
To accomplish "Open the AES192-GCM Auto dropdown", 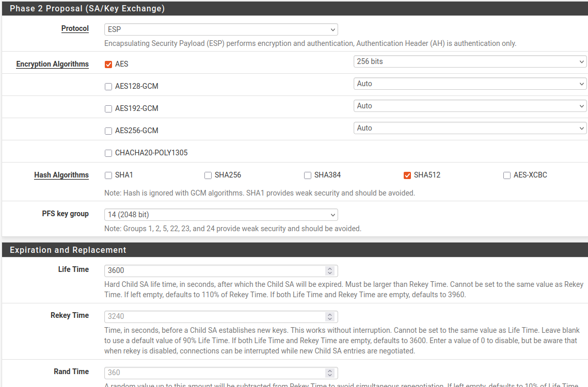I will 470,106.
